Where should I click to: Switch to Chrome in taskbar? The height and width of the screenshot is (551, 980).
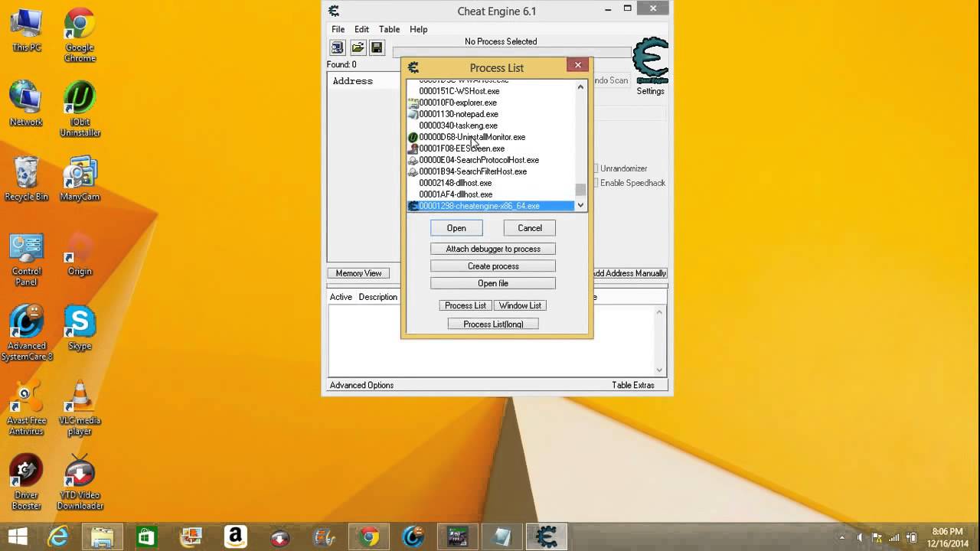tap(368, 536)
